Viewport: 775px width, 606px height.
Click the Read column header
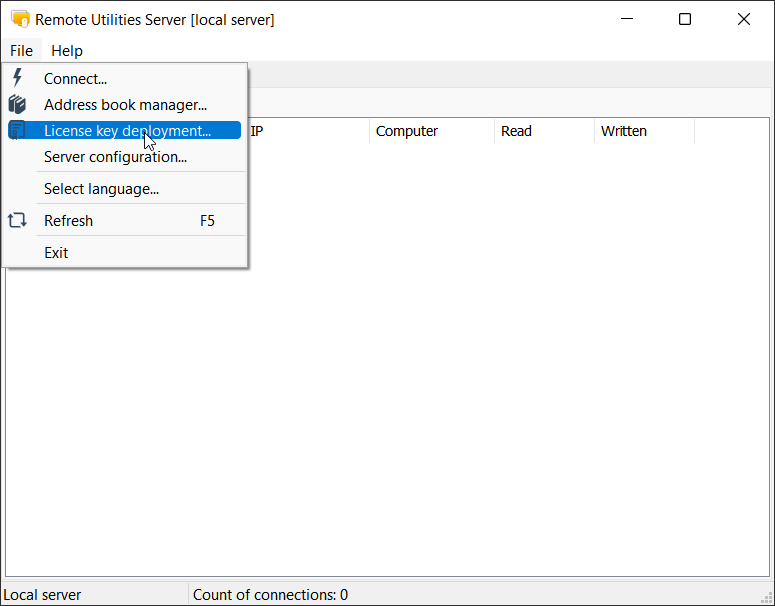click(543, 131)
